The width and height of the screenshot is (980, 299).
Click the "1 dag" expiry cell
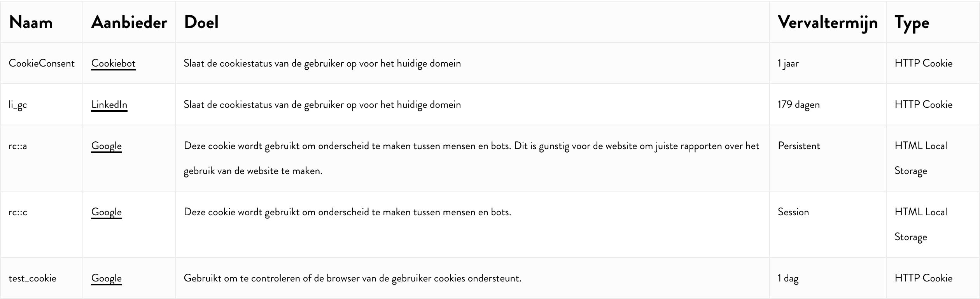point(788,278)
